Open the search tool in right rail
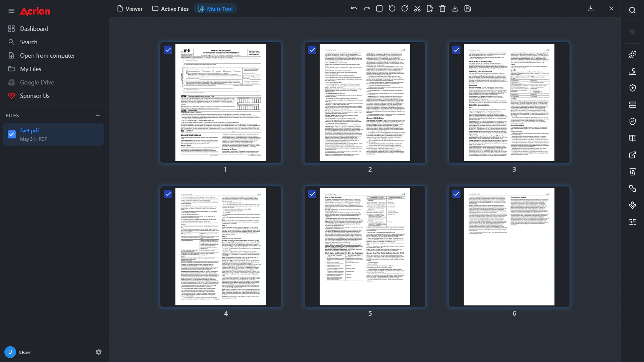 tap(632, 10)
